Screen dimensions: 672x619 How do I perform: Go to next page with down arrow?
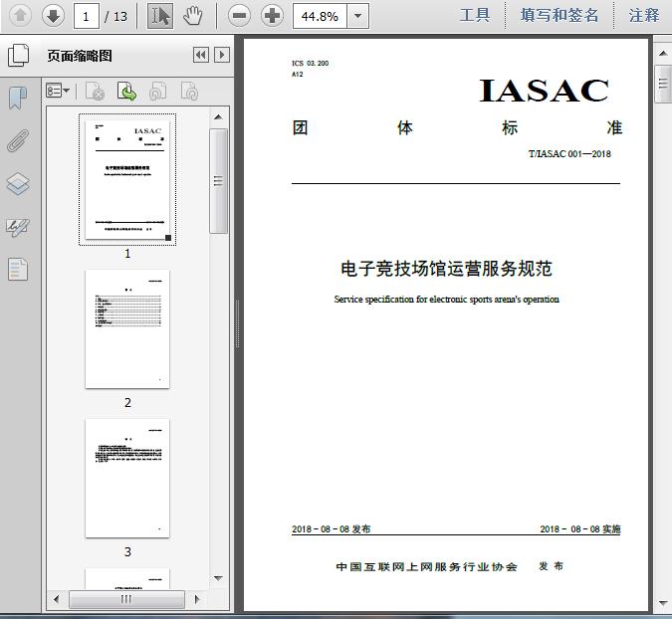(x=53, y=16)
